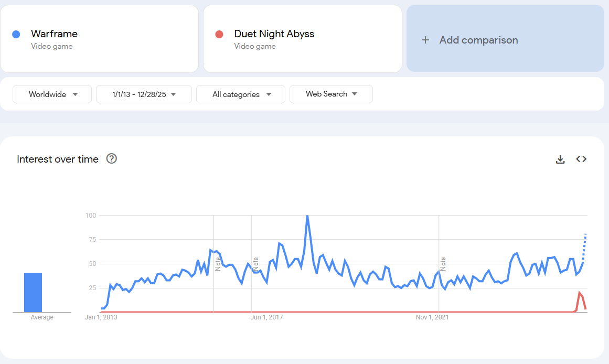Image resolution: width=609 pixels, height=364 pixels.
Task: Open the 1/1/13 - 12/28/25 date range dropdown
Action: 144,94
